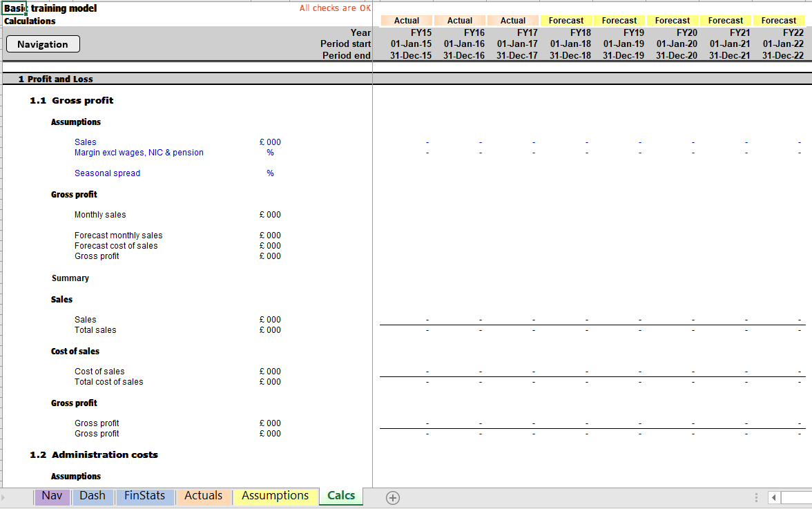812x509 pixels.
Task: Open the Assumptions sheet tab
Action: (x=275, y=497)
